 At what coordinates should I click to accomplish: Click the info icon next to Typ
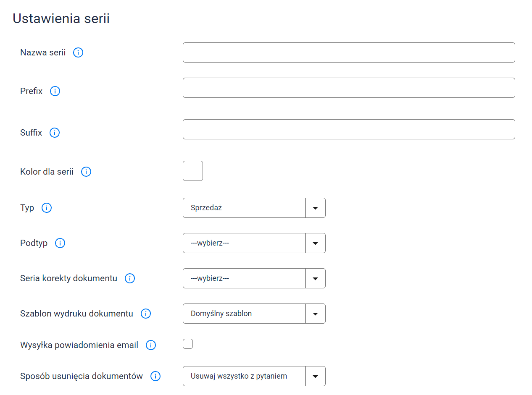tap(47, 208)
